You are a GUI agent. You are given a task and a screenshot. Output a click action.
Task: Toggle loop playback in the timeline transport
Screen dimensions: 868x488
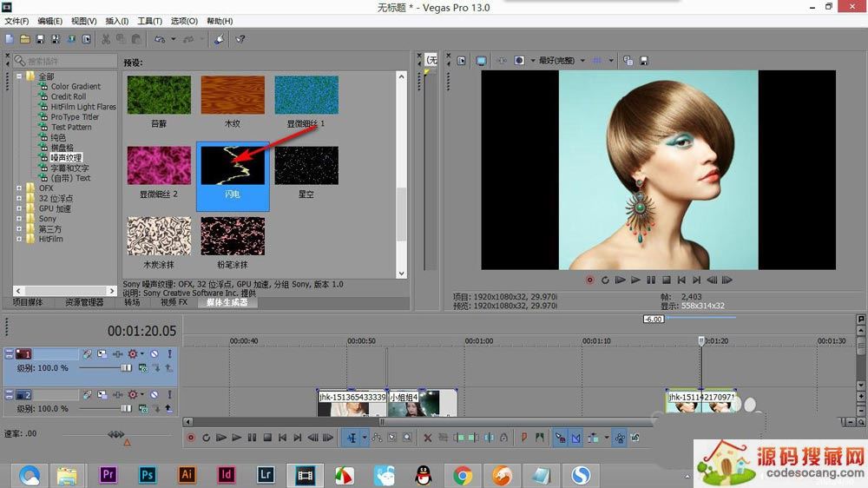(x=206, y=438)
